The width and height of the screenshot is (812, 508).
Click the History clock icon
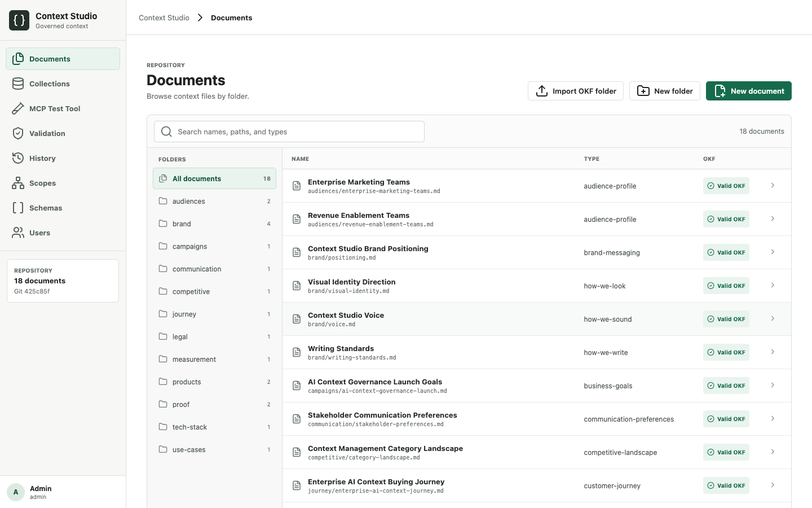18,158
